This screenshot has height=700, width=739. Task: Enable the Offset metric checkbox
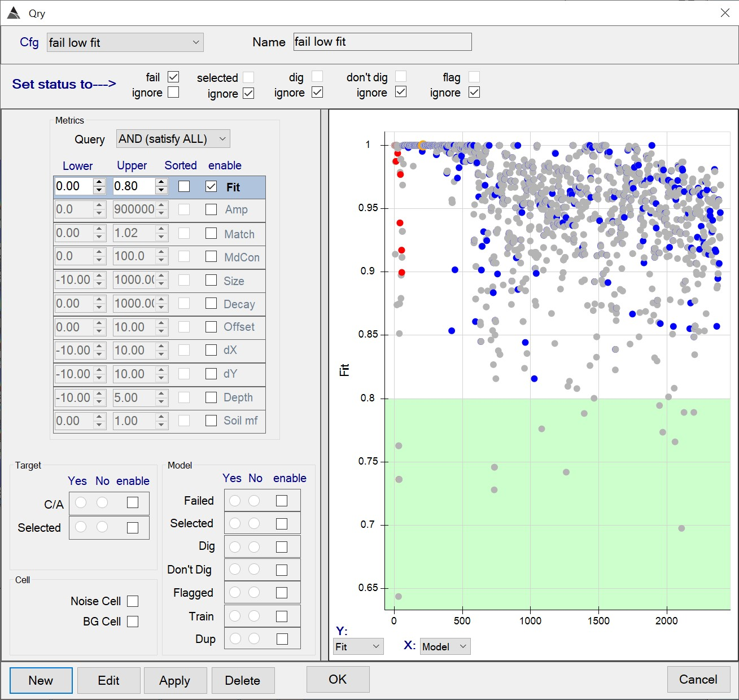coord(211,327)
